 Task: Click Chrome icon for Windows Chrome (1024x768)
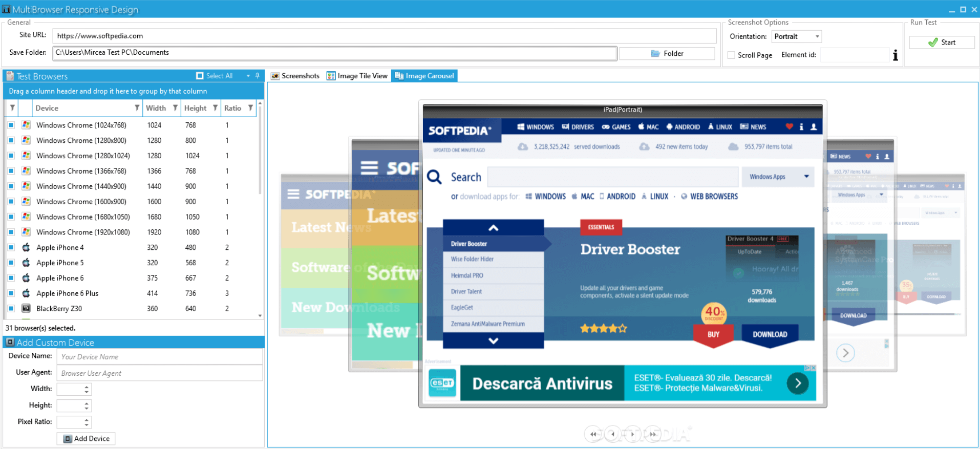(26, 125)
